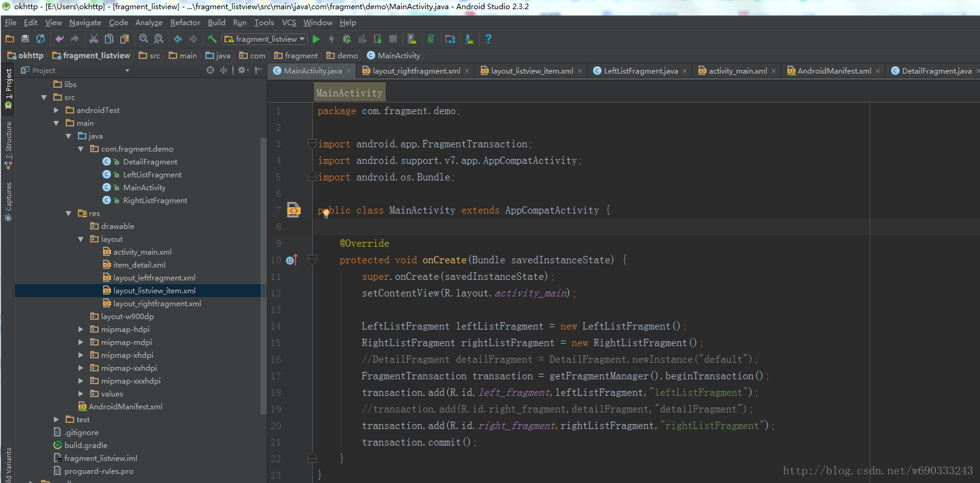This screenshot has width=980, height=483.
Task: Click the Apply Changes lightning icon
Action: [x=331, y=39]
